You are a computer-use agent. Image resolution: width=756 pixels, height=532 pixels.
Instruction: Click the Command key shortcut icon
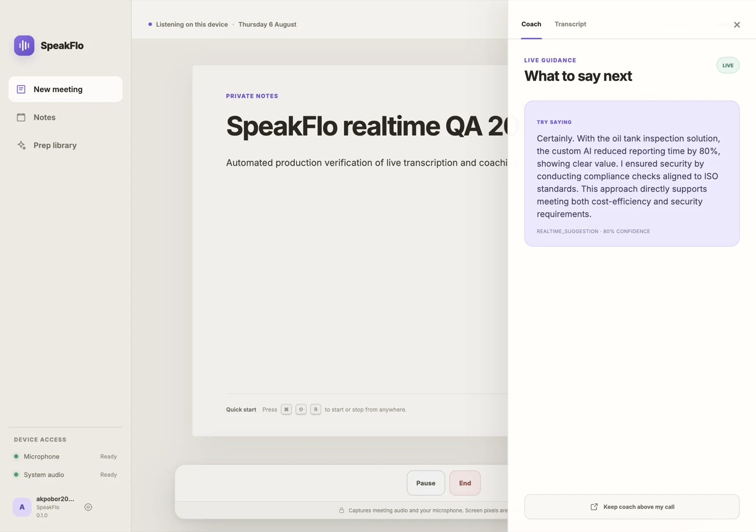click(286, 409)
